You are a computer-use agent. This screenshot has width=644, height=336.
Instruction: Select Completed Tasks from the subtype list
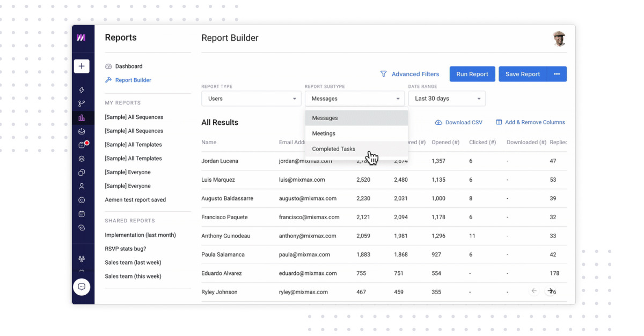click(x=334, y=149)
